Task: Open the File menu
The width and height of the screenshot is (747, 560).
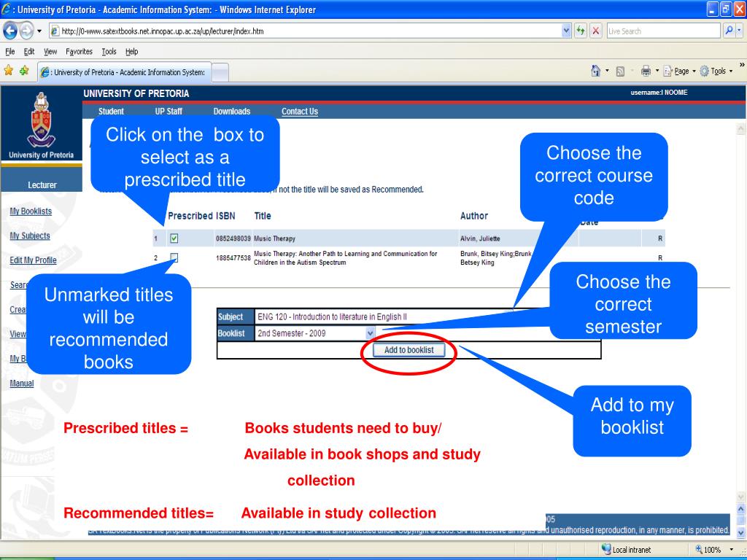Action: (x=10, y=52)
